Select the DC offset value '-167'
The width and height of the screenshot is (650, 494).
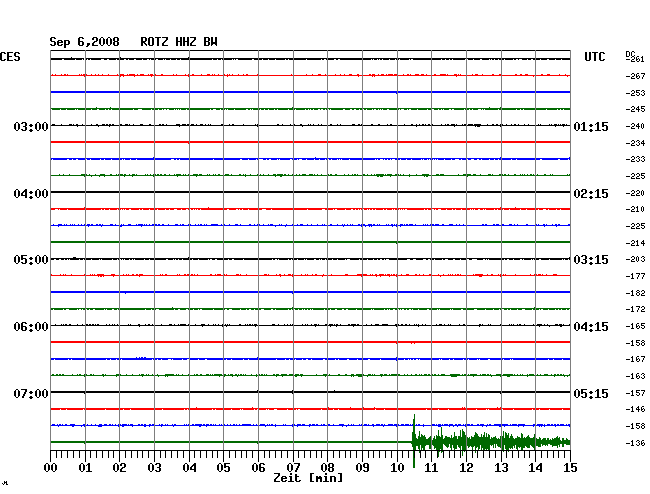coord(635,359)
